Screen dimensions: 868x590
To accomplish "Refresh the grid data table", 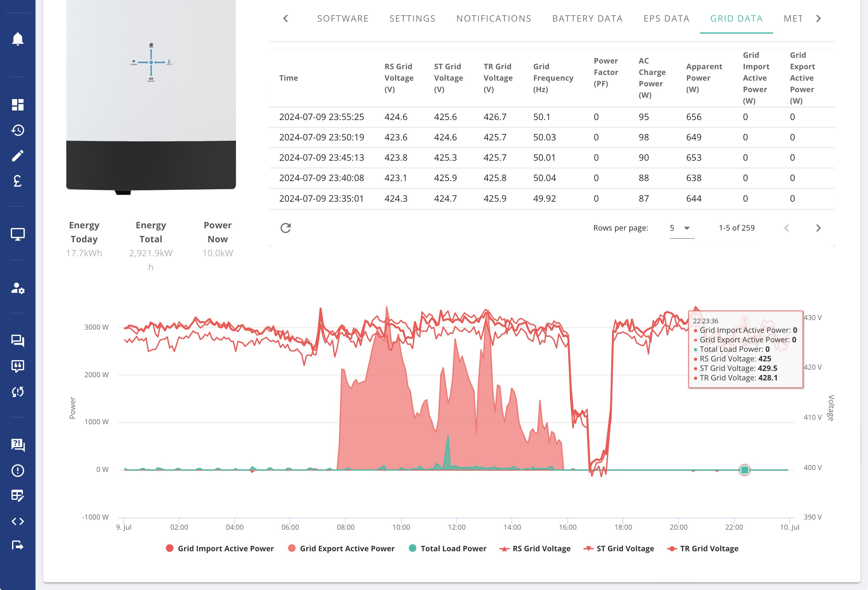I will click(286, 228).
